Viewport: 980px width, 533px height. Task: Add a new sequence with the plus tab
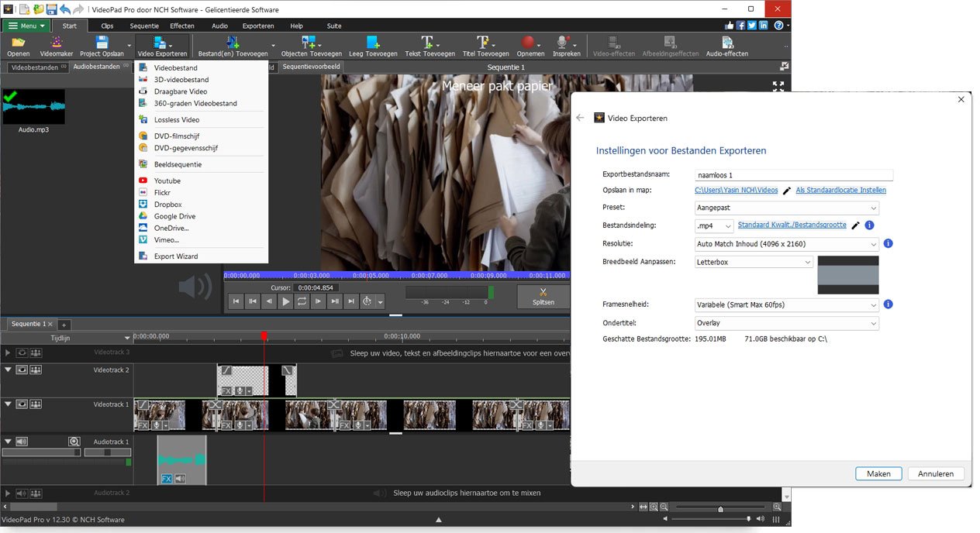64,324
